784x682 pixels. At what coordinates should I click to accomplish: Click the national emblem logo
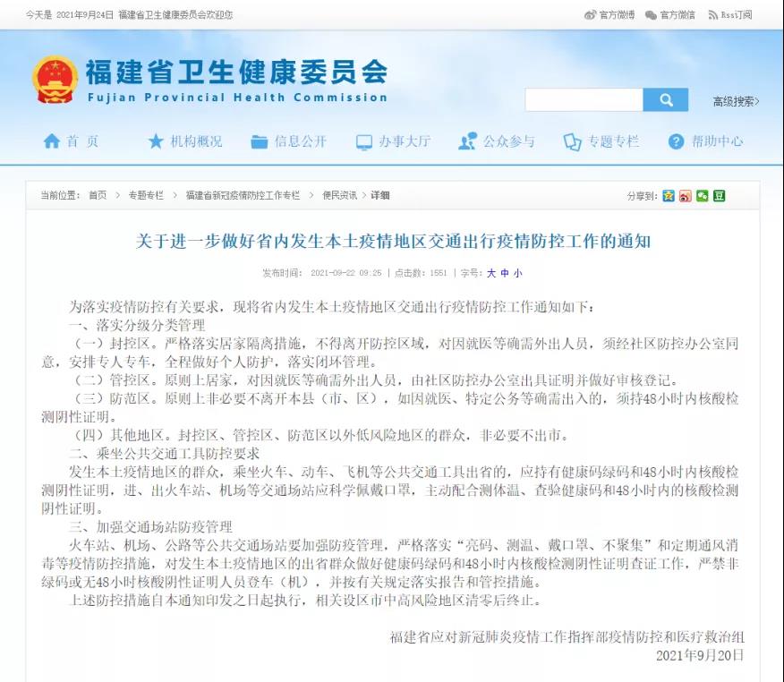(55, 80)
